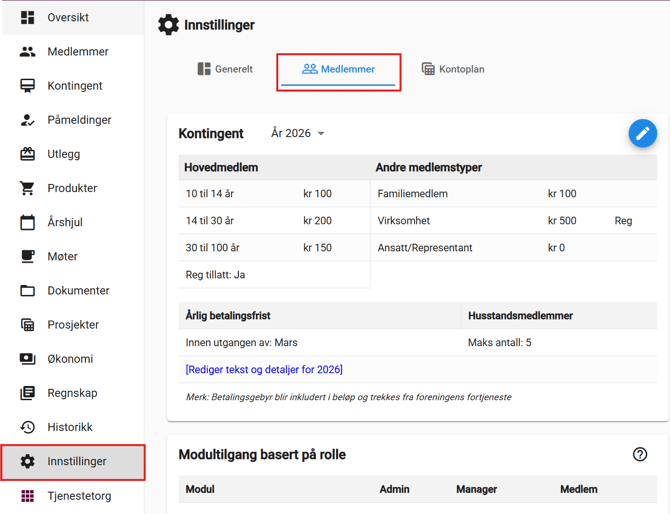Open Historikk from the sidebar
Viewport: 670px width, 514px height.
[x=70, y=427]
